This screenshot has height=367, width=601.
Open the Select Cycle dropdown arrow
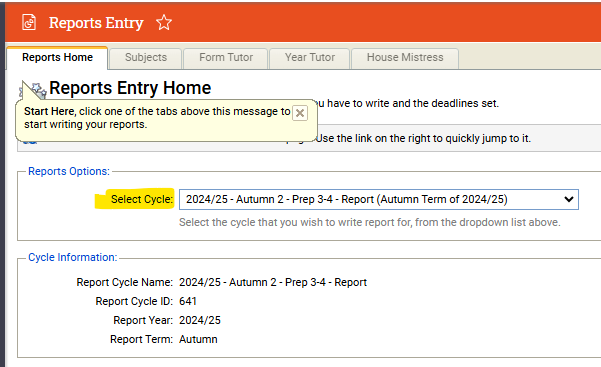[569, 199]
